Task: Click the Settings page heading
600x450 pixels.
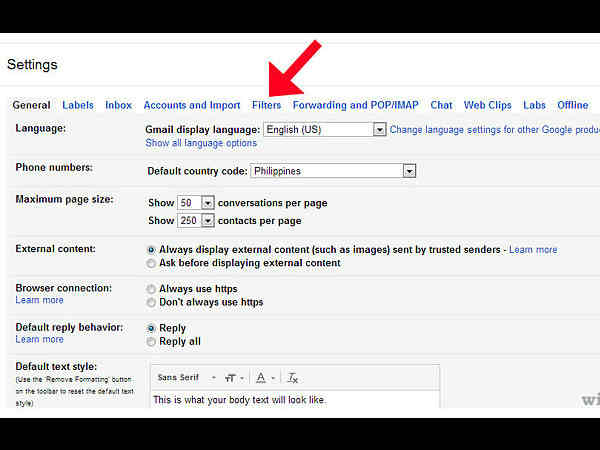Action: (x=32, y=64)
